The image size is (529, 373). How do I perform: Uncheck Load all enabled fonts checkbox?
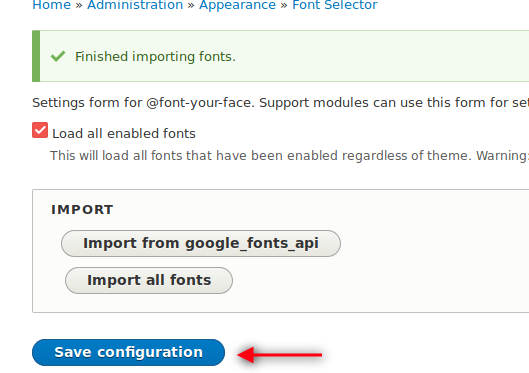tap(40, 130)
